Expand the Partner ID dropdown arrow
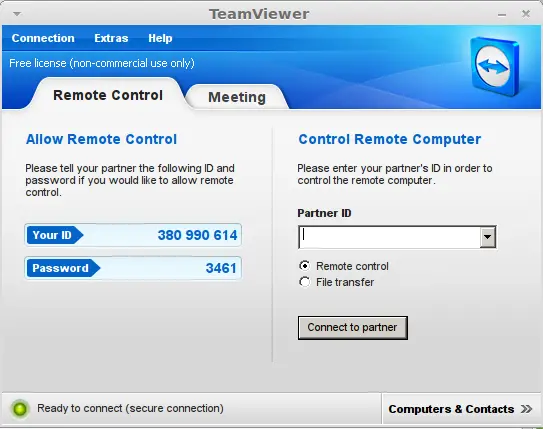 (x=487, y=237)
